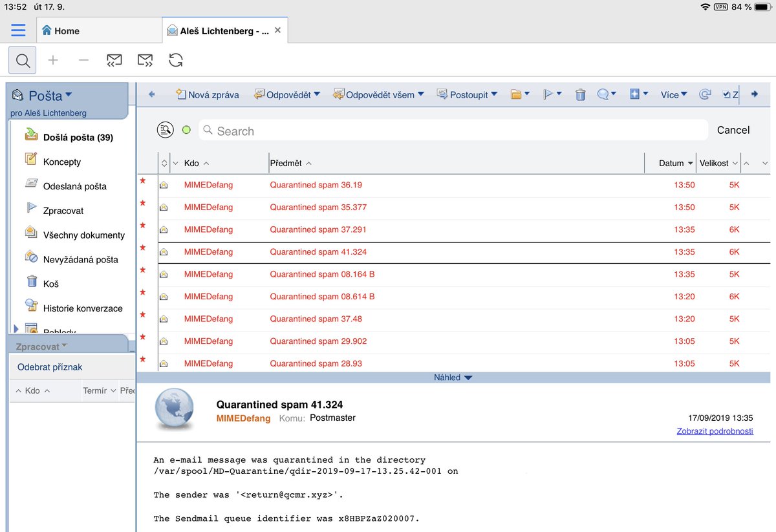Screen dimensions: 776x532
Task: Click the MIMEDefang sender in preview
Action: [243, 418]
